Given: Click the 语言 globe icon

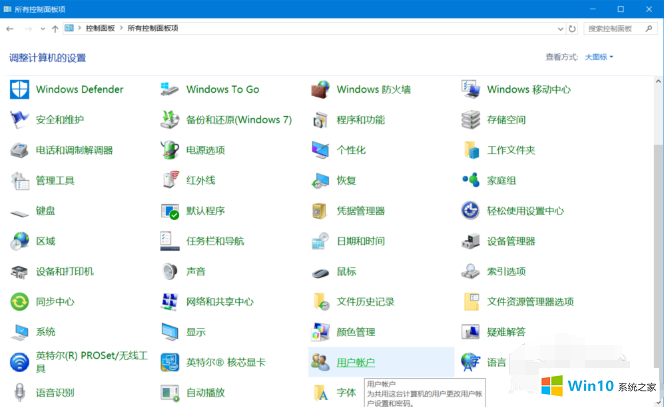Looking at the screenshot, I should coord(470,362).
